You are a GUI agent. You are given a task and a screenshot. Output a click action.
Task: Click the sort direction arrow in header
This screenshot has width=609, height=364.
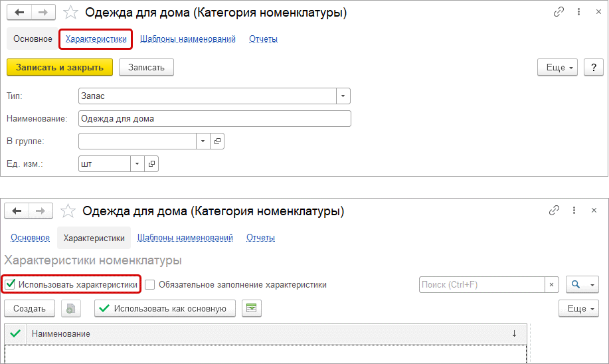pyautogui.click(x=514, y=333)
